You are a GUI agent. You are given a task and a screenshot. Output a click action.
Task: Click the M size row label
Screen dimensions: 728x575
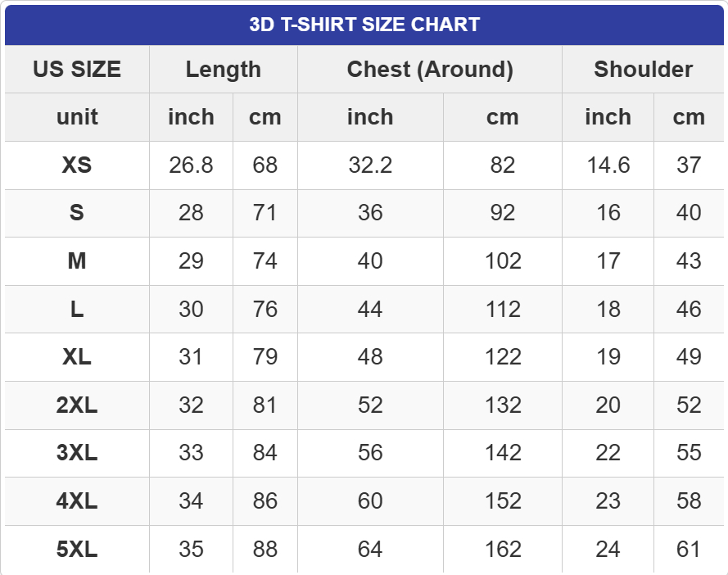point(77,261)
